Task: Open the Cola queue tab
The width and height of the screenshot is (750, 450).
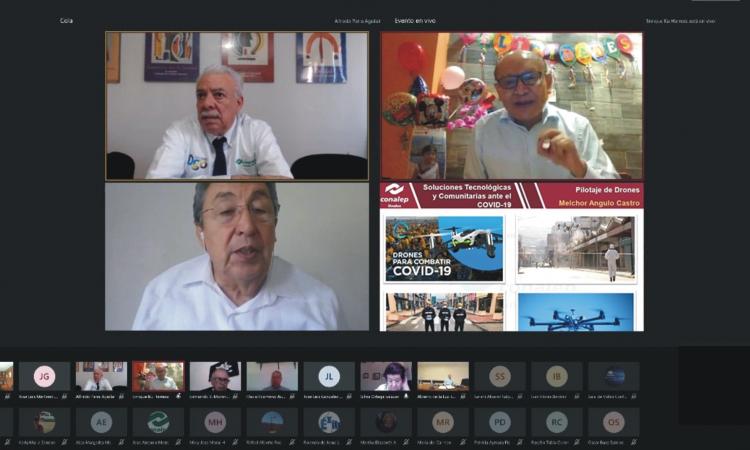Action: [66, 20]
